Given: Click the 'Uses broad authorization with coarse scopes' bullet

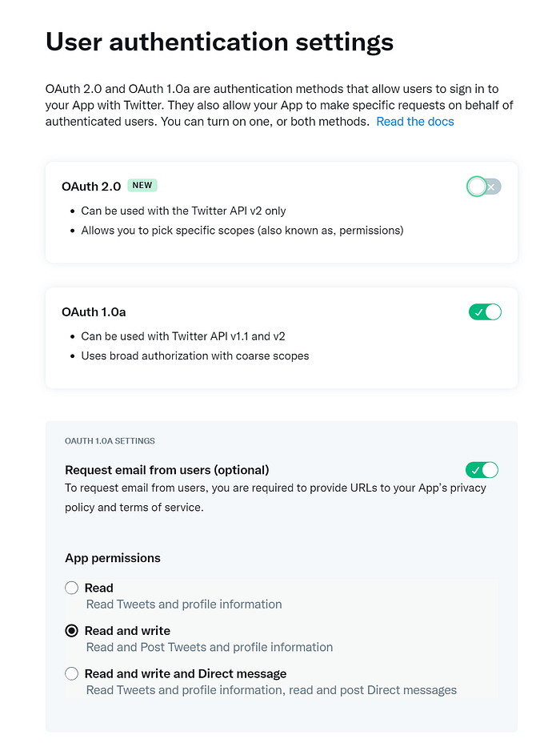Looking at the screenshot, I should point(195,355).
